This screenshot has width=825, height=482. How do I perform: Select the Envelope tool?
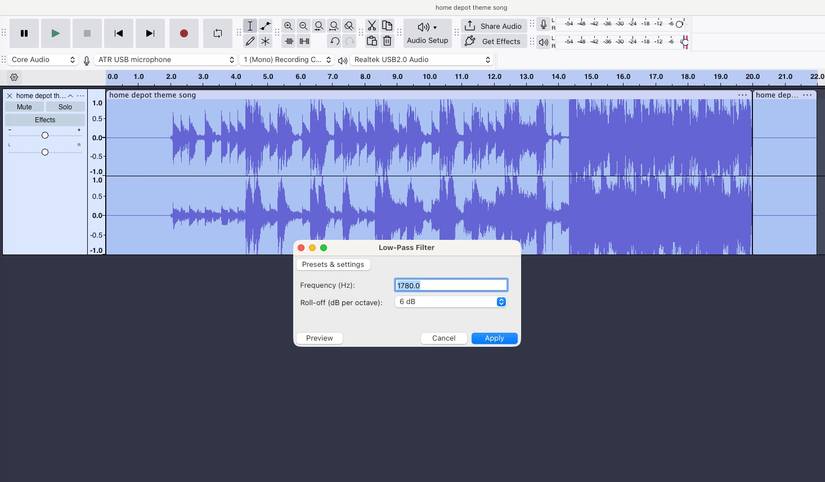(265, 26)
